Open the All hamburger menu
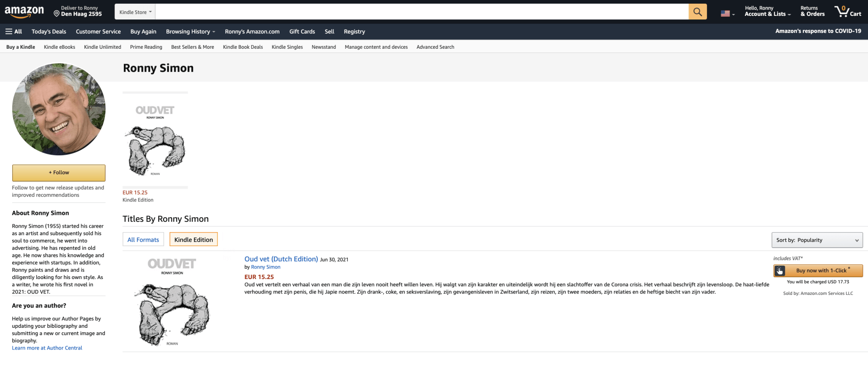The height and width of the screenshot is (368, 868). tap(14, 32)
